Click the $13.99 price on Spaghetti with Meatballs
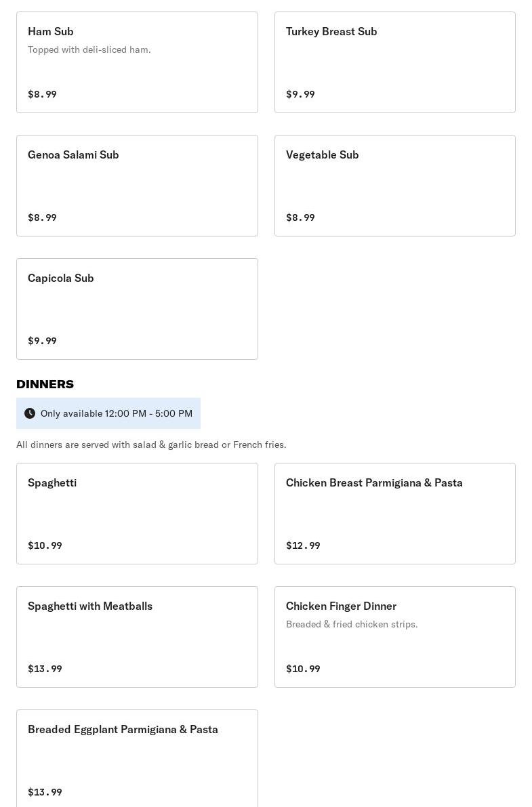Image resolution: width=532 pixels, height=807 pixels. pyautogui.click(x=45, y=669)
